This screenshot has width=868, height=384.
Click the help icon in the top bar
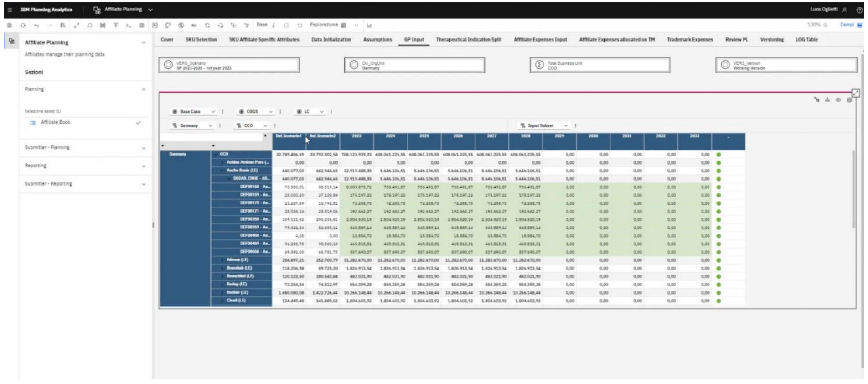859,10
